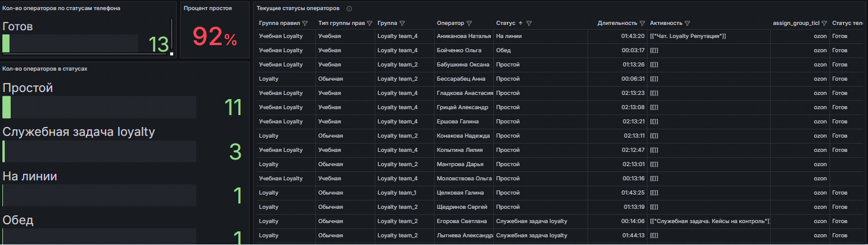Click the 92% idle percentage value
Viewport: 868px width, 245px height.
214,37
